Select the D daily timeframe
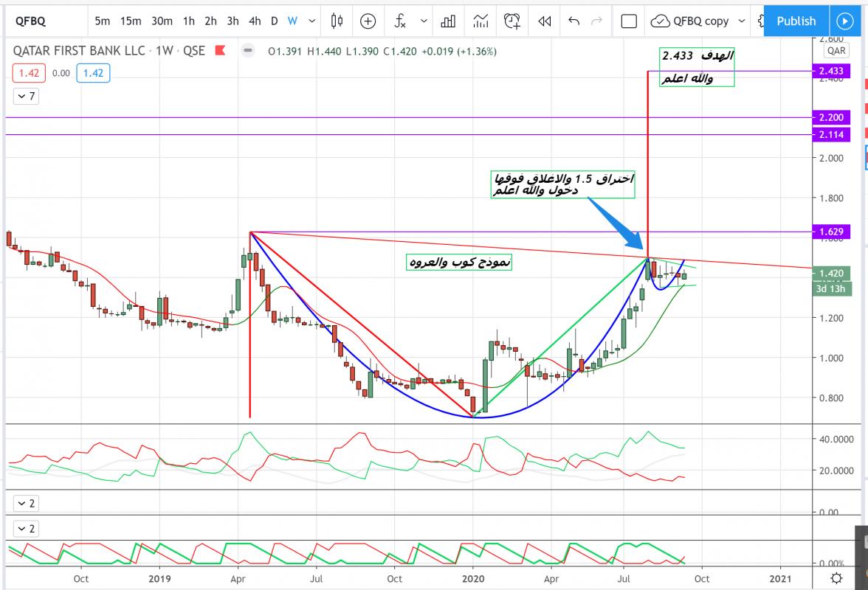Viewport: 868px width, 590px height. pos(274,21)
